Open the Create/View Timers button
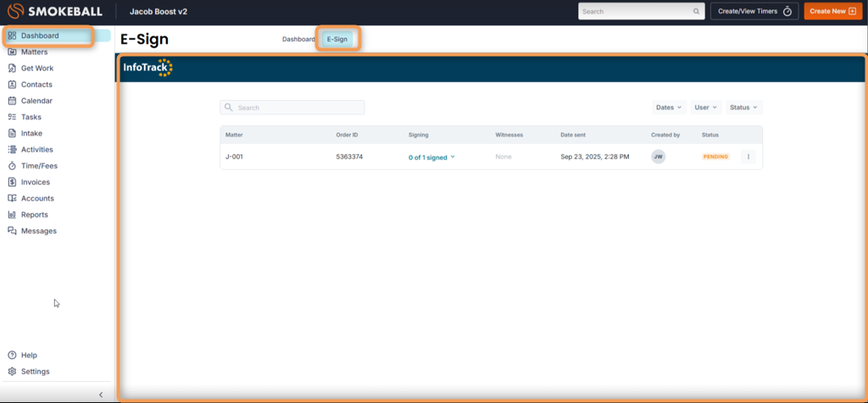This screenshot has width=868, height=403. [x=754, y=11]
